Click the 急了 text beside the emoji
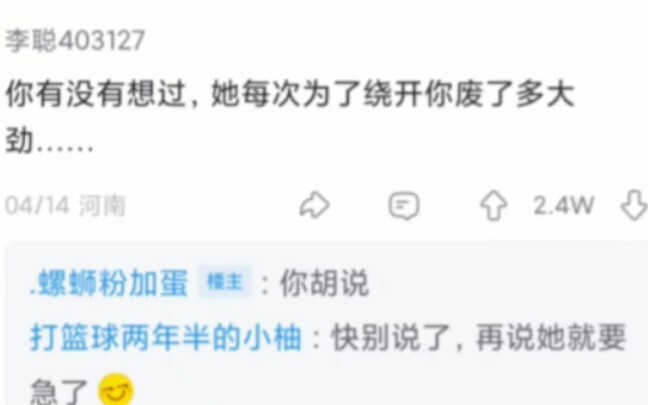This screenshot has width=648, height=405. point(59,391)
